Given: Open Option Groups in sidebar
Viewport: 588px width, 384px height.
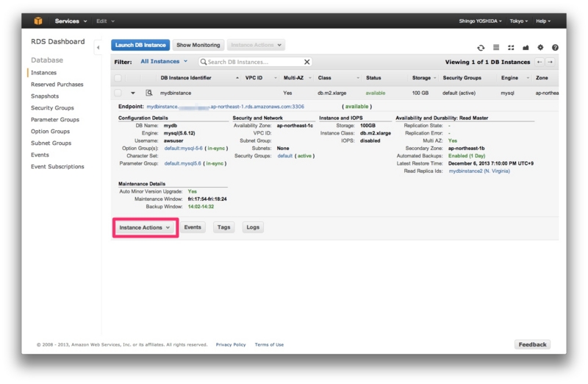Looking at the screenshot, I should point(50,132).
